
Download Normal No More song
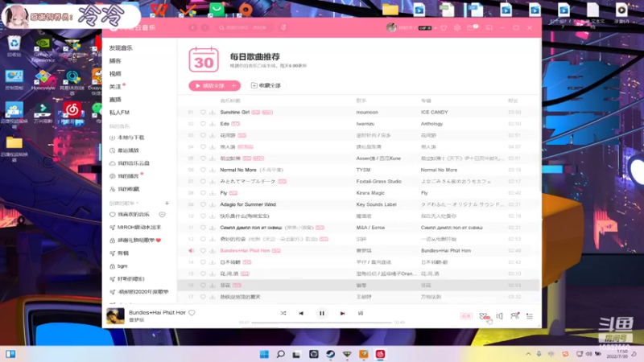(213, 170)
